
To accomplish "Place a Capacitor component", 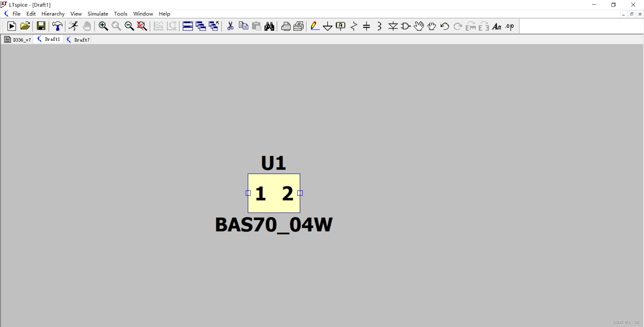I will [x=367, y=26].
